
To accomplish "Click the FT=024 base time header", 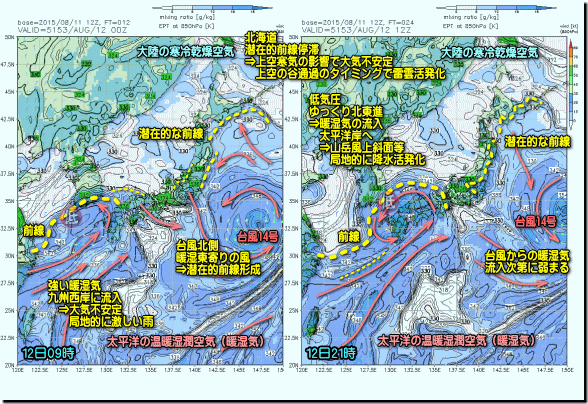I will [358, 23].
